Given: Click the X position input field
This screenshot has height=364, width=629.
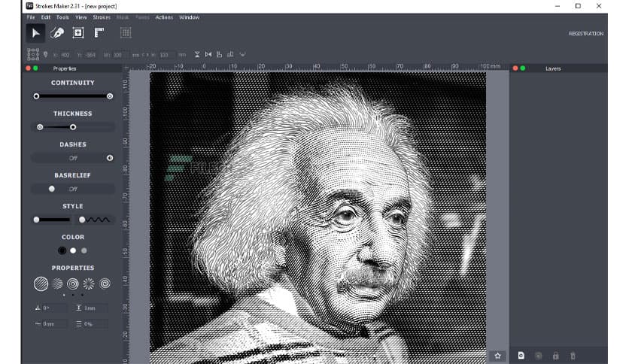Looking at the screenshot, I should (65, 54).
